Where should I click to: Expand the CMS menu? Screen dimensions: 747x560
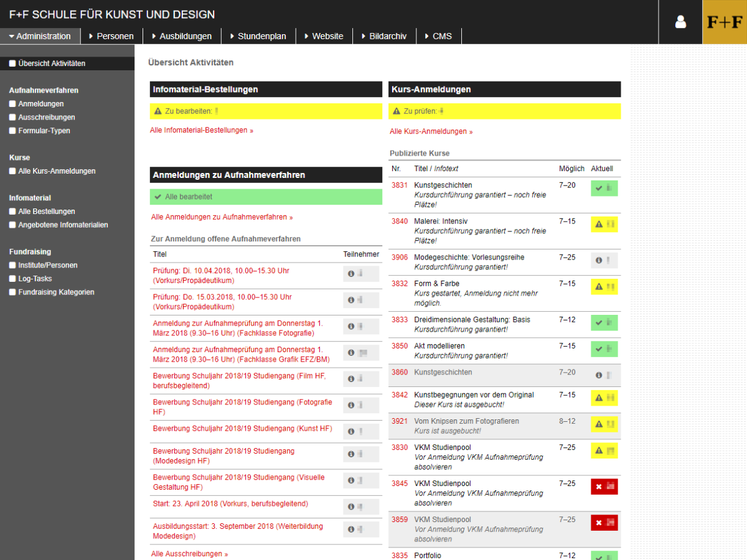439,36
